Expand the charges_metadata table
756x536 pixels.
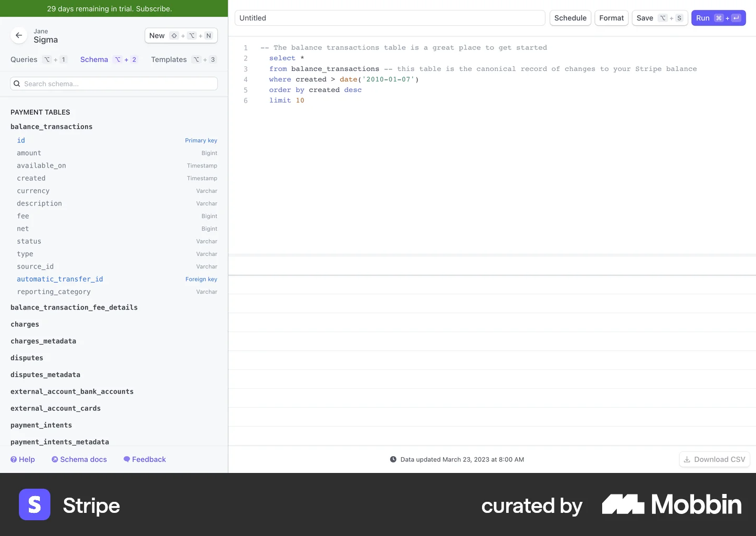[x=43, y=341]
